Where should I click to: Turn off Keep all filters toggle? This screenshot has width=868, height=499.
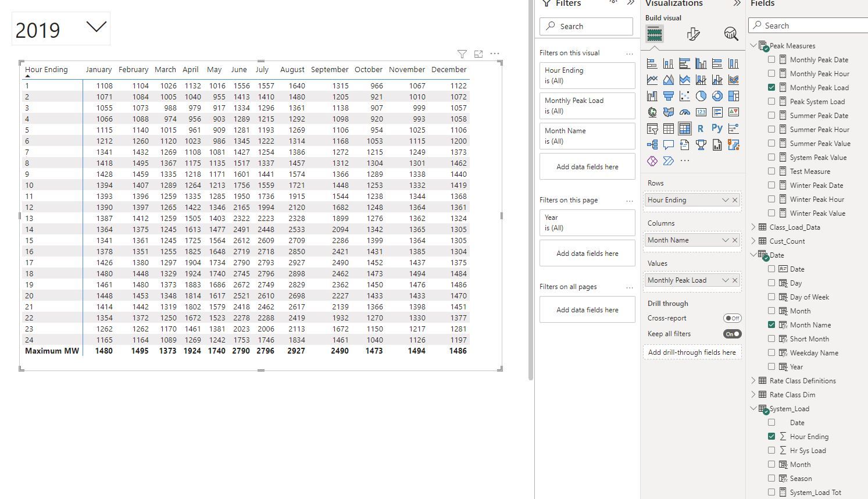click(x=732, y=334)
